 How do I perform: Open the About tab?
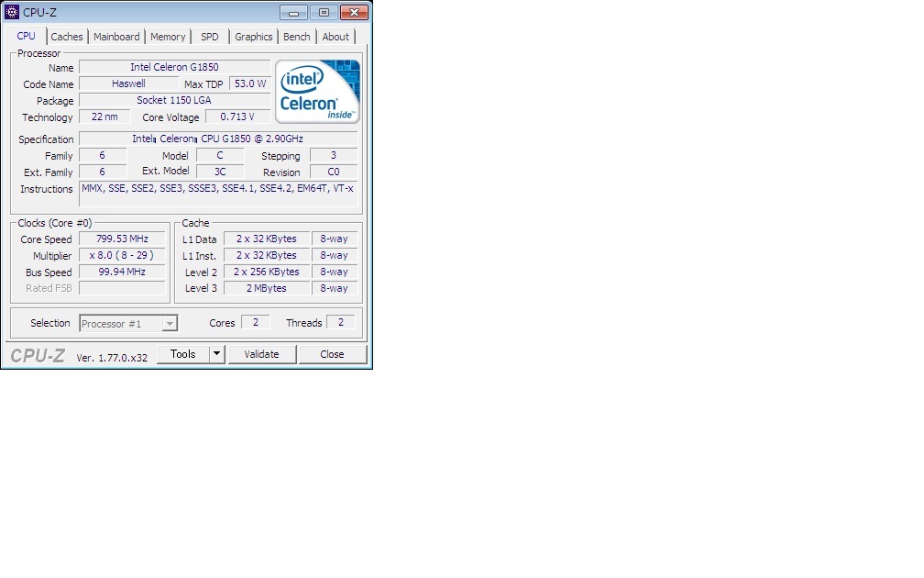[x=335, y=37]
